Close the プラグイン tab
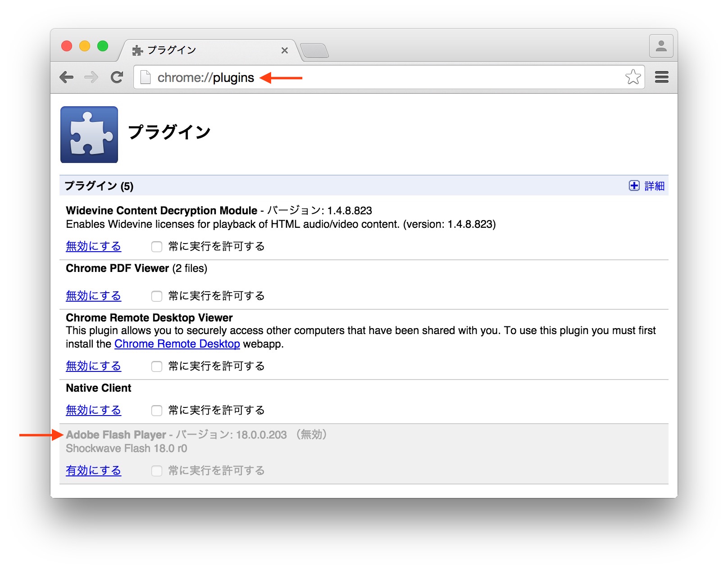 coord(284,50)
